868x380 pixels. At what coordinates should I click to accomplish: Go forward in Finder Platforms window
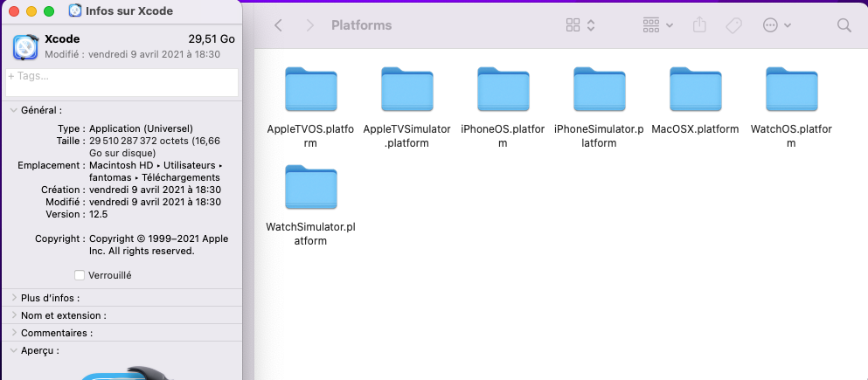coord(309,25)
